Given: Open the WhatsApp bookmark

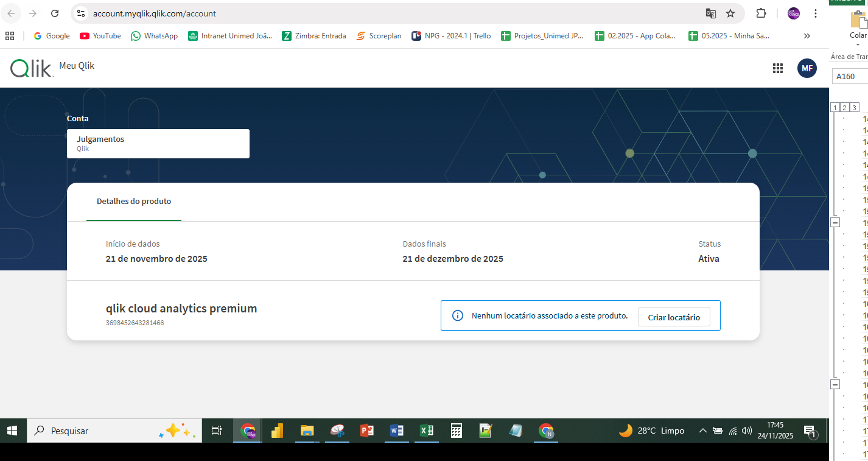Looking at the screenshot, I should [155, 36].
